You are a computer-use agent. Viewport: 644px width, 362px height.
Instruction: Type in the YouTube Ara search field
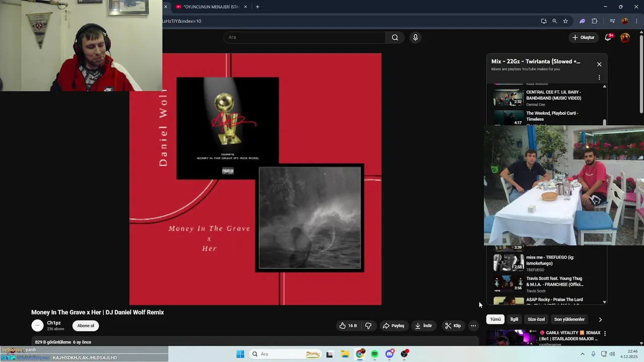(x=304, y=37)
